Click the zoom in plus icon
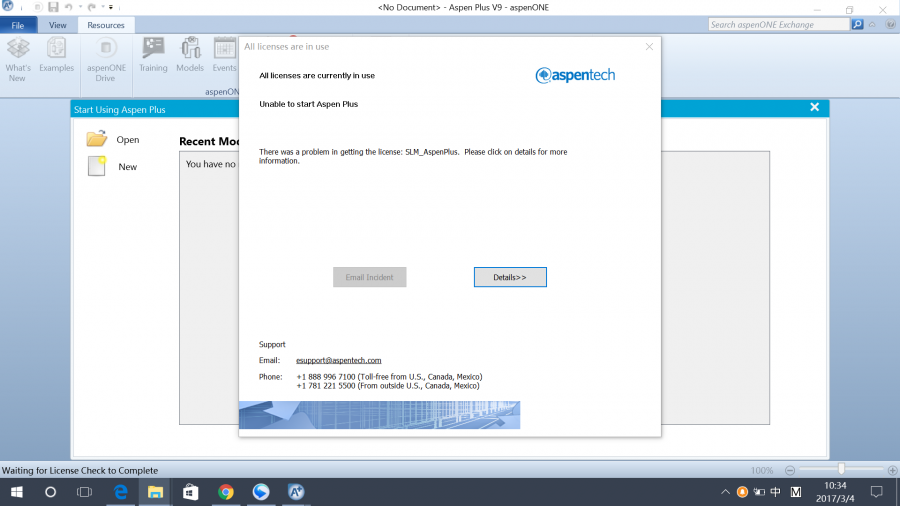The width and height of the screenshot is (900, 506). click(893, 470)
